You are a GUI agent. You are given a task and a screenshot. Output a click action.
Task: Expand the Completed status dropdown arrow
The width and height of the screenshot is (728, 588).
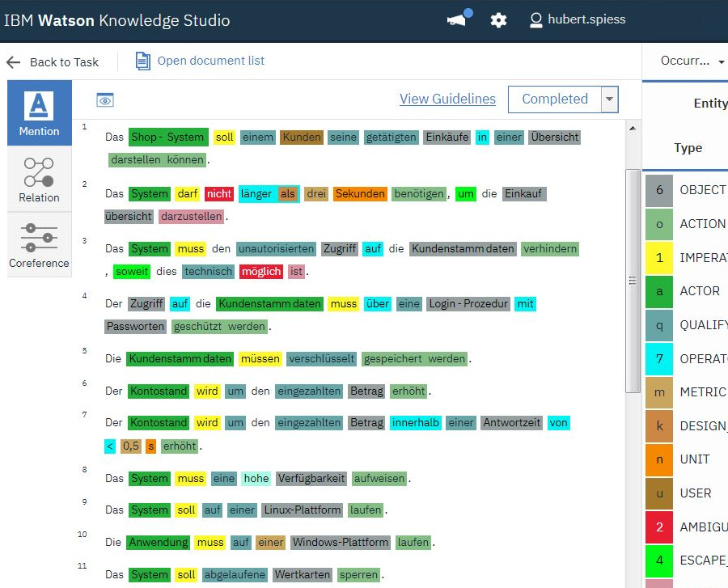610,99
